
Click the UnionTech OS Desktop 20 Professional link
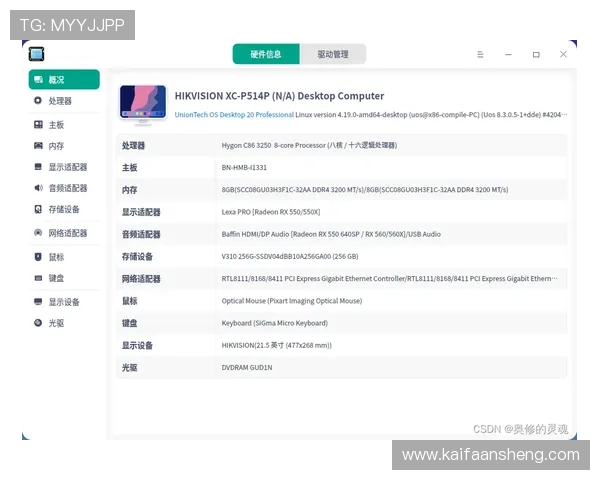(x=234, y=114)
